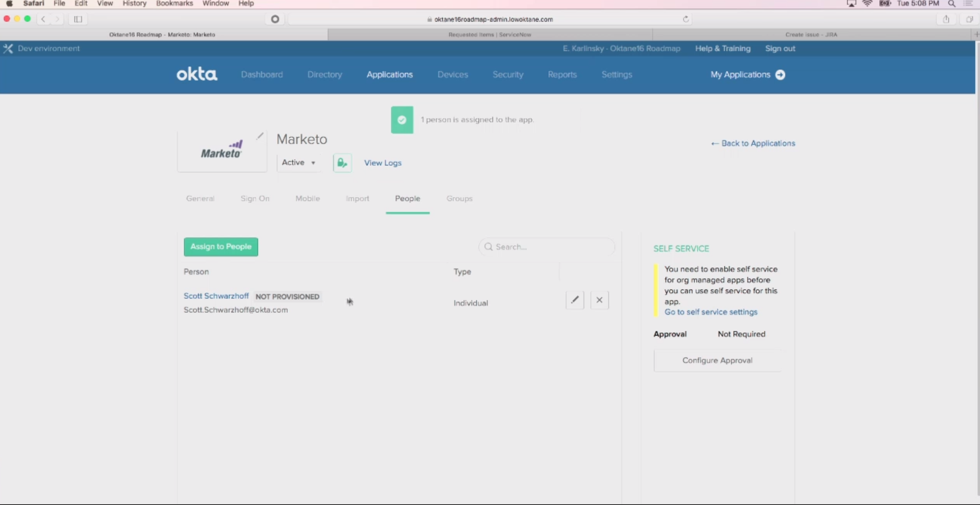Open the Requested Items ServiceNow browser tab
980x505 pixels.
coord(490,34)
